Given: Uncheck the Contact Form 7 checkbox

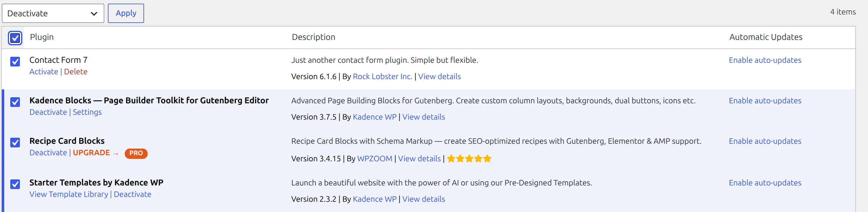Looking at the screenshot, I should click(x=15, y=61).
